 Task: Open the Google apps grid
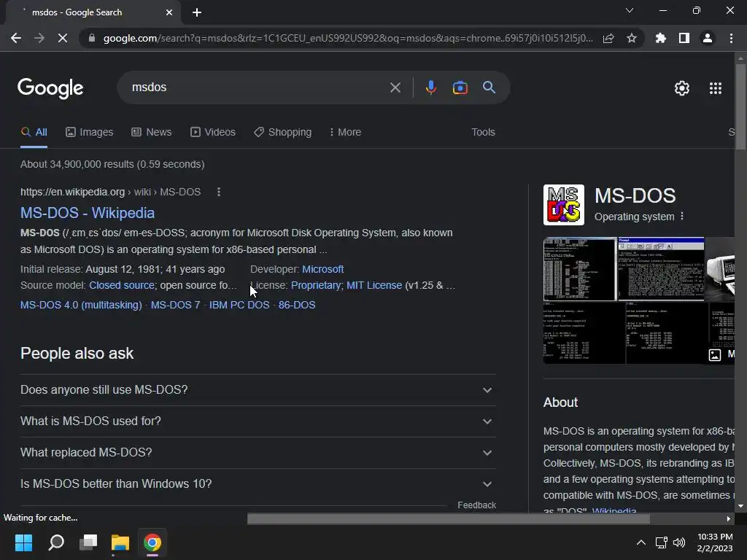[715, 88]
